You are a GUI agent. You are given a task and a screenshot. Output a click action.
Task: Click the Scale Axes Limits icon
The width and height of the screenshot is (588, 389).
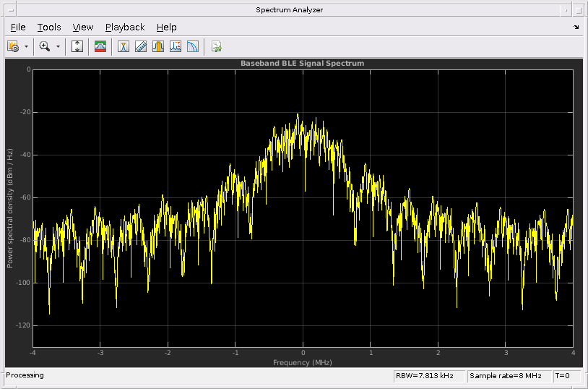(x=78, y=46)
